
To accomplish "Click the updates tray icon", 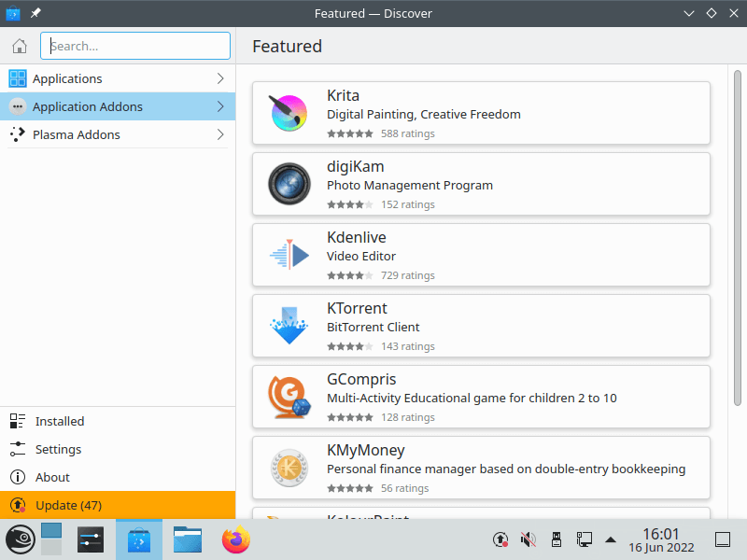I will click(x=500, y=539).
